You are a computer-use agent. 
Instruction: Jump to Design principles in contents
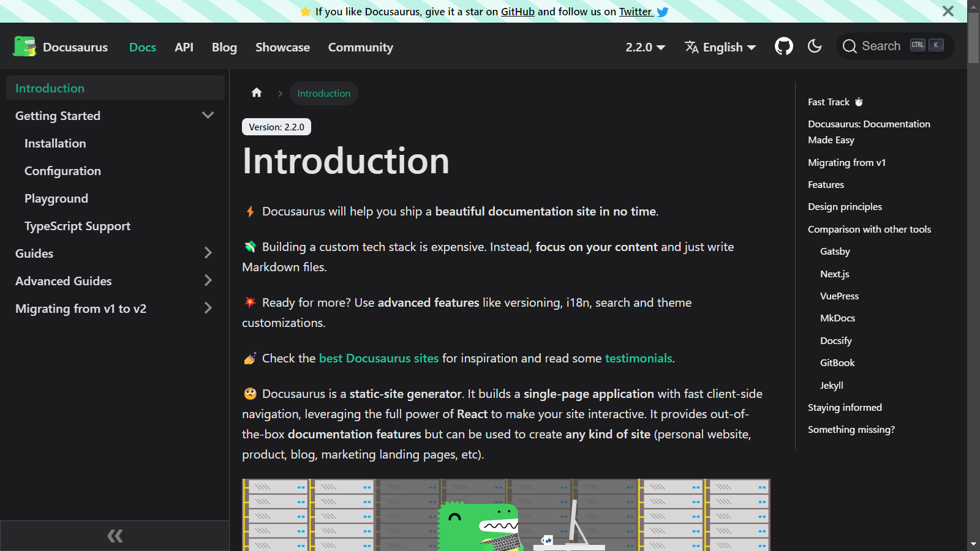click(845, 207)
